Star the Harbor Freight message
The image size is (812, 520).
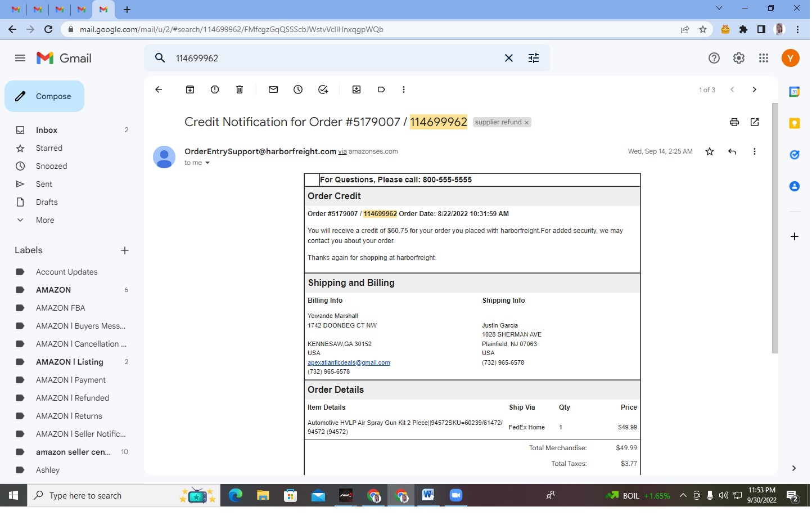click(710, 151)
